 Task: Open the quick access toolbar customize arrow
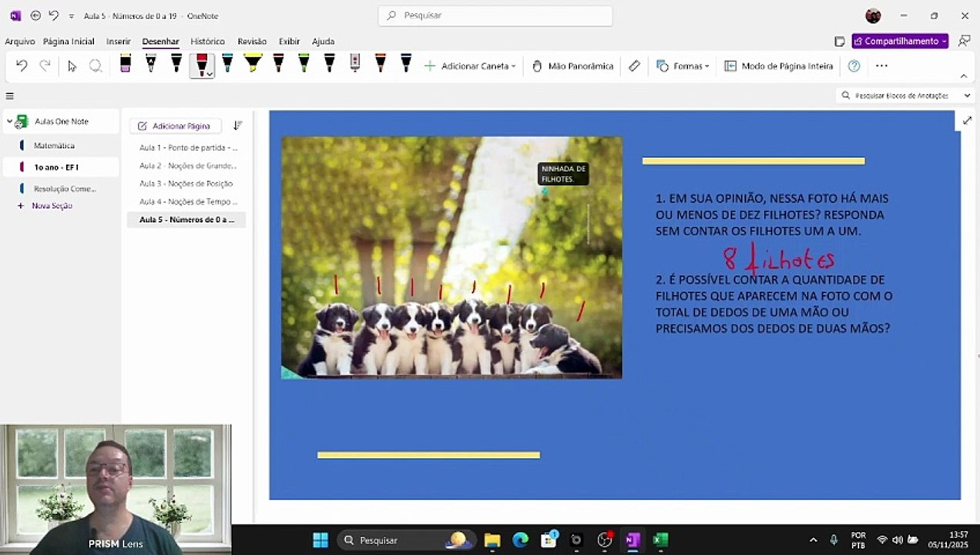coord(72,15)
